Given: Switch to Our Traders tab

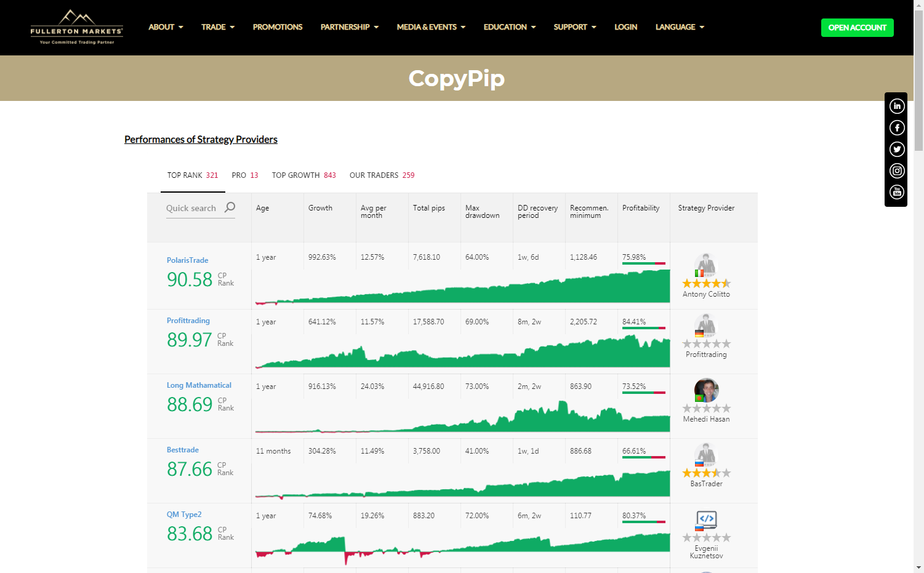Looking at the screenshot, I should pos(382,175).
